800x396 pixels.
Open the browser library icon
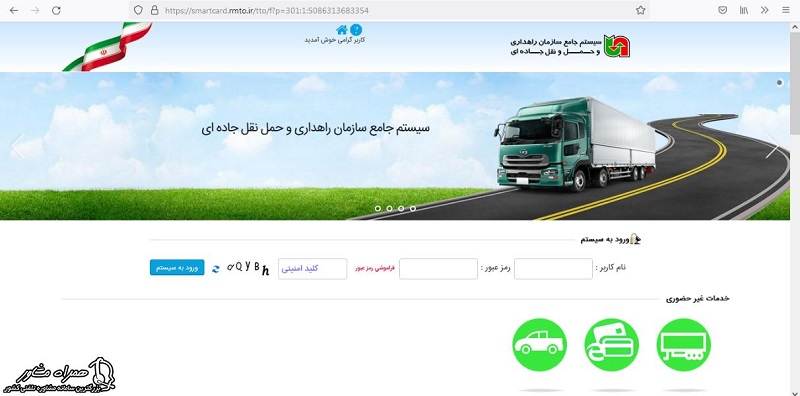click(744, 10)
